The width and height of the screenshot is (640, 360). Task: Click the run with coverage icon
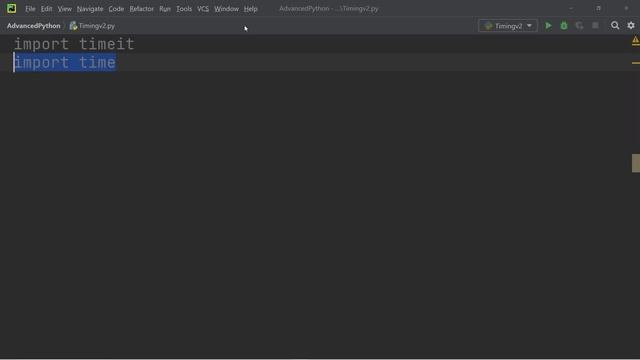pos(579,26)
